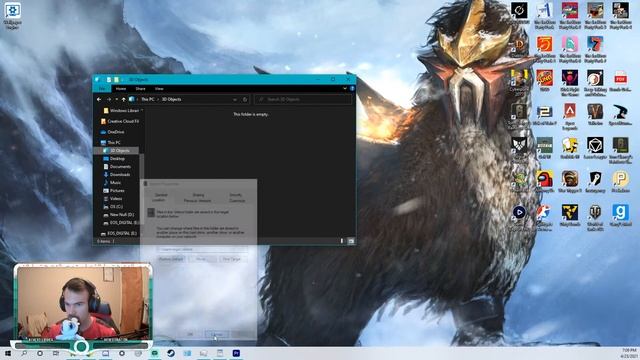Switch to details view in status bar
This screenshot has height=360, width=640.
(x=342, y=241)
